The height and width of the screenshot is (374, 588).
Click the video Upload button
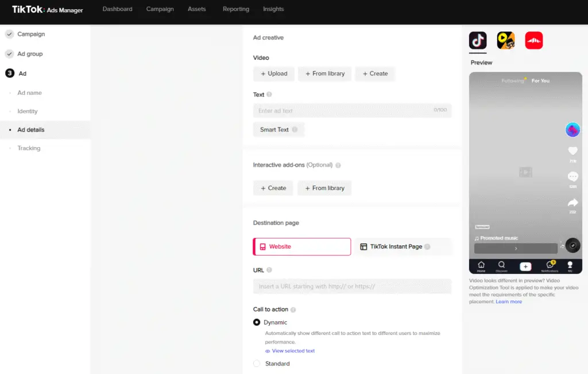pyautogui.click(x=274, y=74)
